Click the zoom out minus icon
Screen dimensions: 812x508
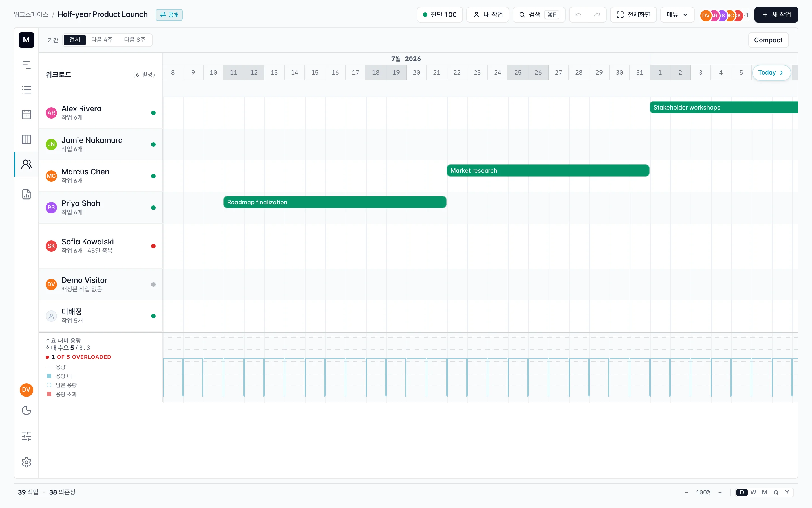686,492
